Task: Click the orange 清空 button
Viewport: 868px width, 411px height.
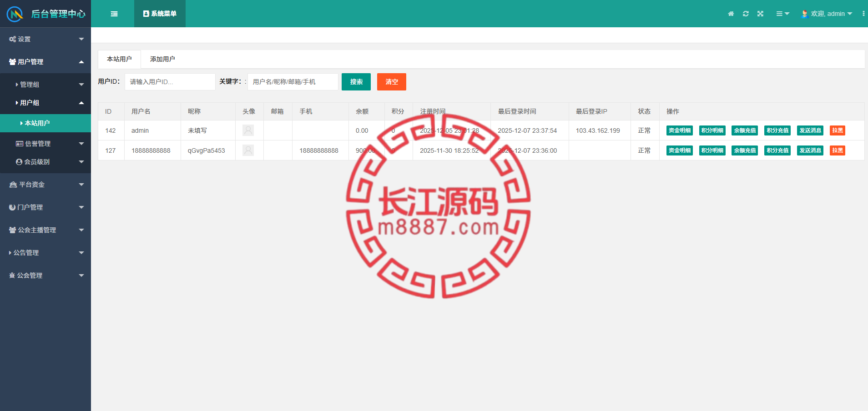Action: click(392, 82)
